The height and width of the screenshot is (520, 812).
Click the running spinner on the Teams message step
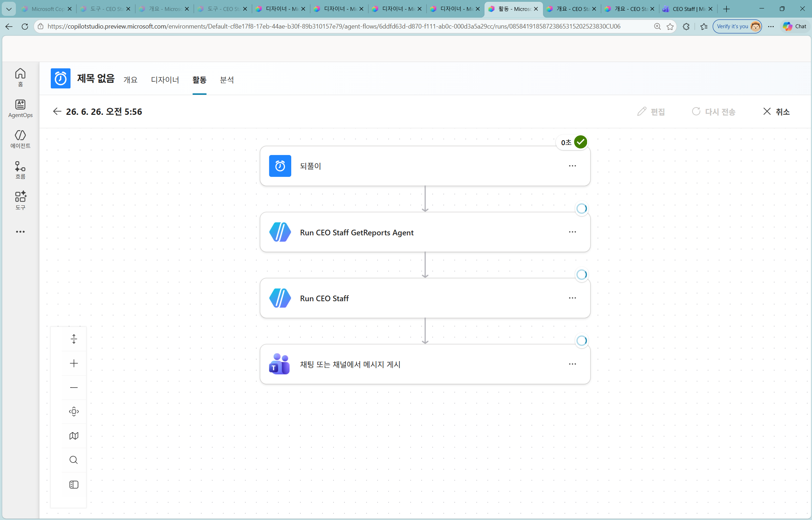coord(581,341)
